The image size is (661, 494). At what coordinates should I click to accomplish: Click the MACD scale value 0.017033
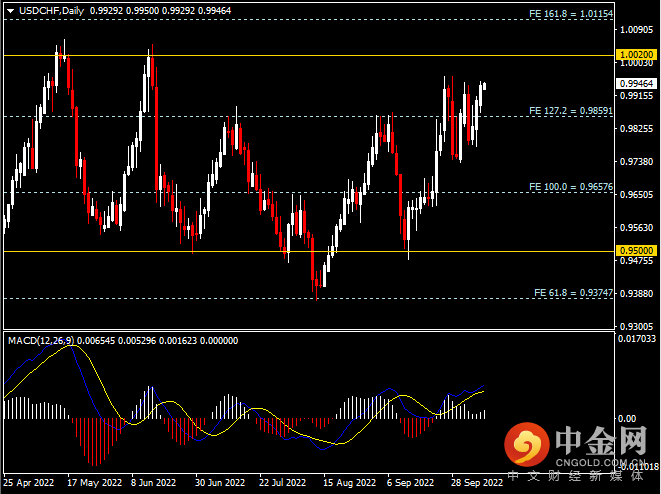(637, 338)
